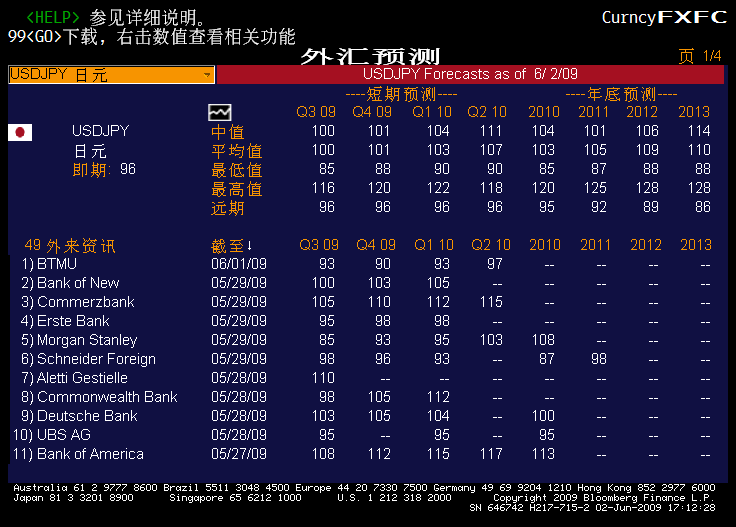This screenshot has height=527, width=736.
Task: Open the chart icon above 中值
Action: (219, 113)
